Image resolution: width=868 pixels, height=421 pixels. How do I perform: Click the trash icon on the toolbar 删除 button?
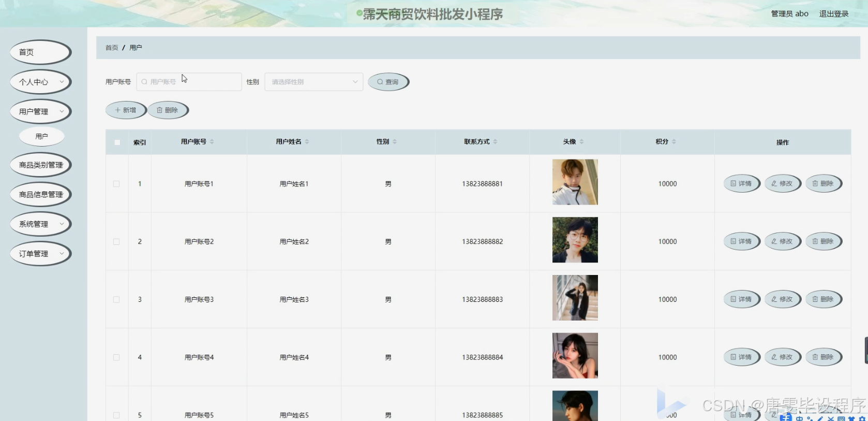[x=160, y=110]
